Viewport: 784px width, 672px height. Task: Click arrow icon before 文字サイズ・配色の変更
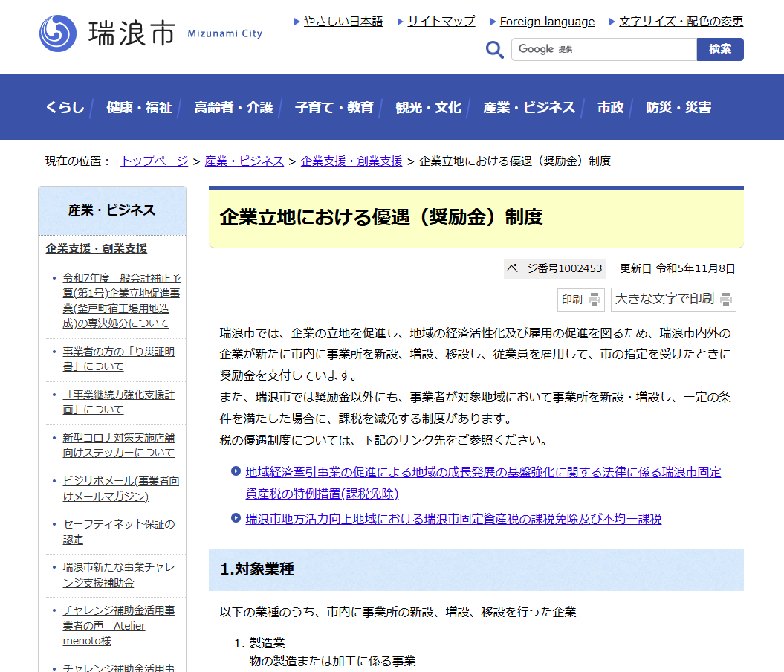(612, 22)
